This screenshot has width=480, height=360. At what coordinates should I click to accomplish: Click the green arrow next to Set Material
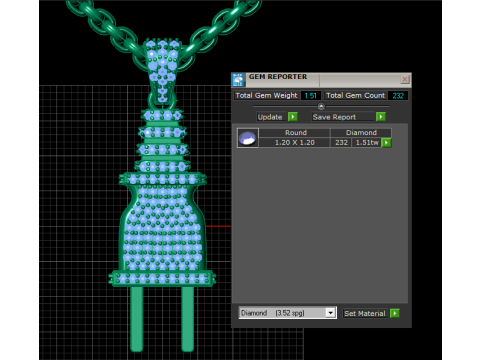395,313
